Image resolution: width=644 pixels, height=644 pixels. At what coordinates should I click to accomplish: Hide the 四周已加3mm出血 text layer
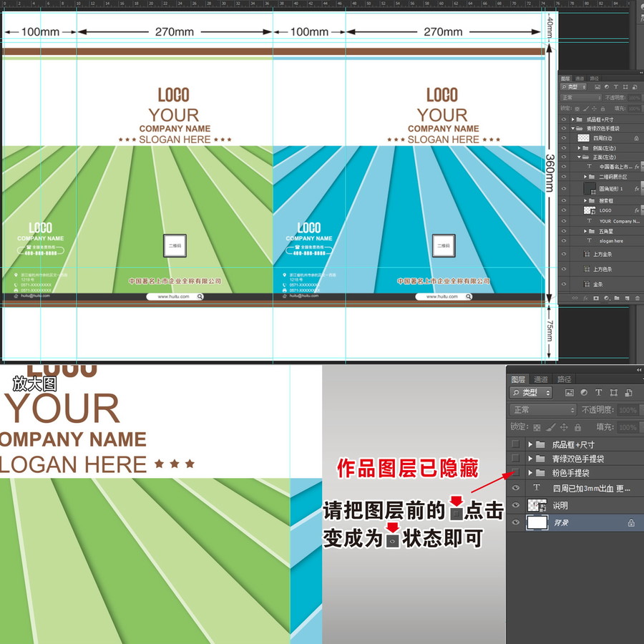point(516,488)
